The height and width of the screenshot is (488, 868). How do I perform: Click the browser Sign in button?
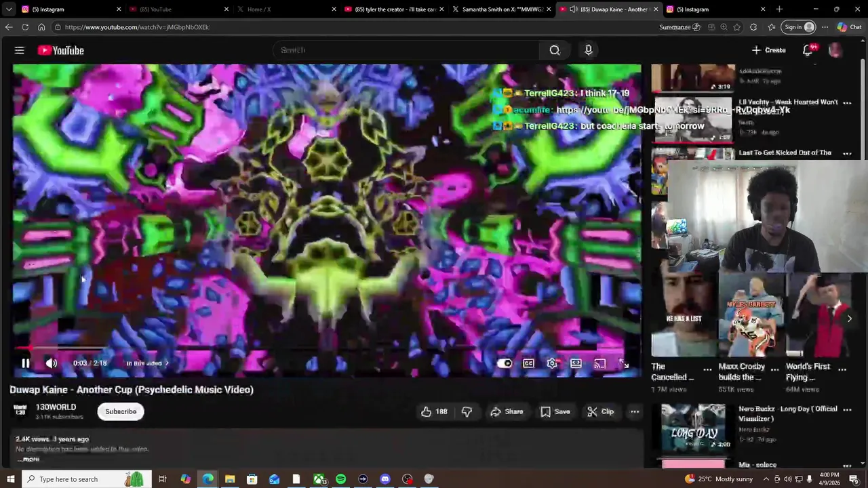(x=799, y=27)
